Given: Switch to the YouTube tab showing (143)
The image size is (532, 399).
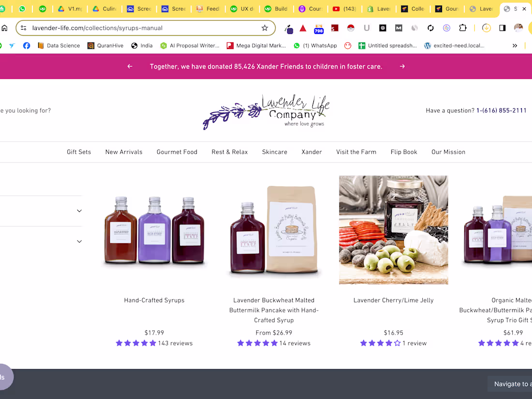Looking at the screenshot, I should [x=344, y=8].
